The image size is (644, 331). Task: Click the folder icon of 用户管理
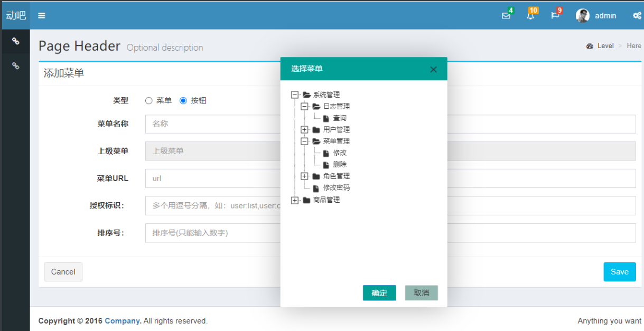(x=316, y=130)
